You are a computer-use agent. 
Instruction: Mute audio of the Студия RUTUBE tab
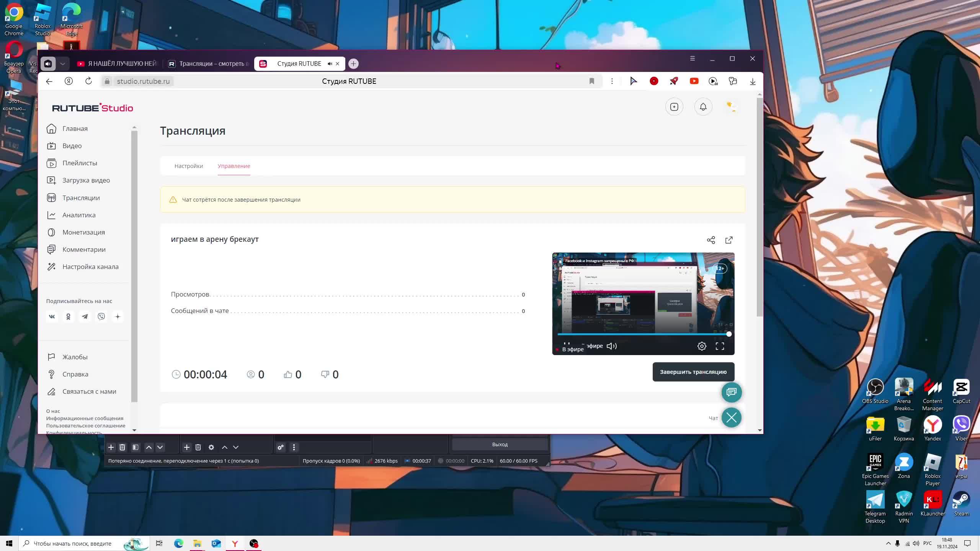330,64
